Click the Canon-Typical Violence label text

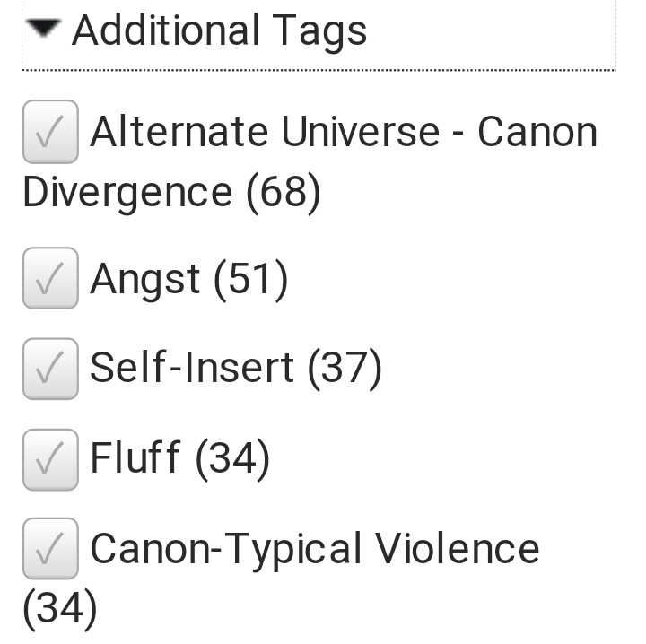315,548
